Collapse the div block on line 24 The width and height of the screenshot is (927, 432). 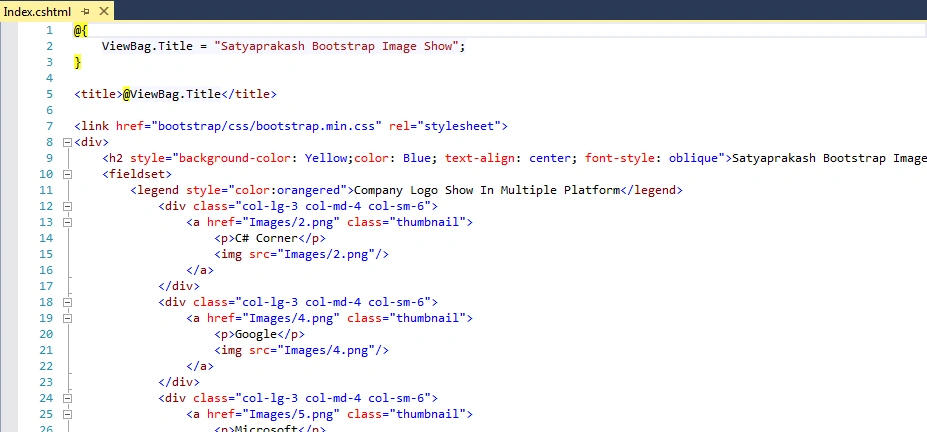tap(67, 398)
